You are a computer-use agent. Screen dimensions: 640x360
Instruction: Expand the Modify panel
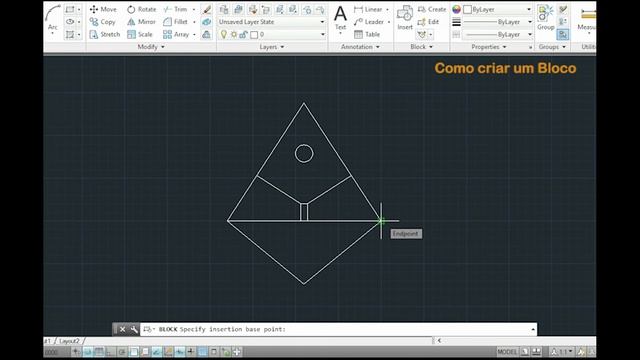coord(151,47)
